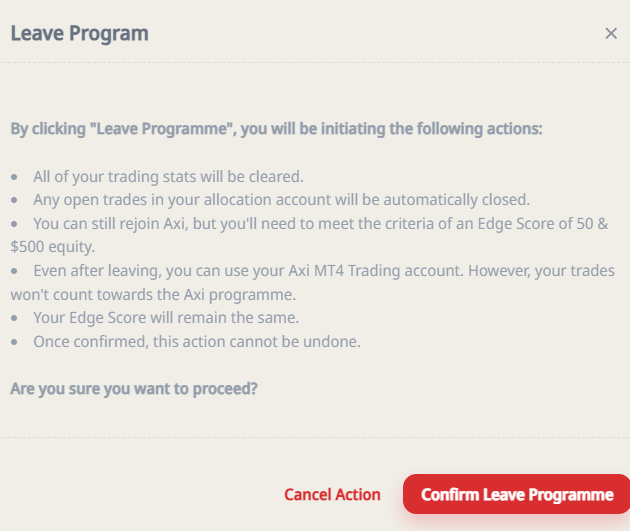
Task: Click the Cancel Action link
Action: tap(332, 494)
